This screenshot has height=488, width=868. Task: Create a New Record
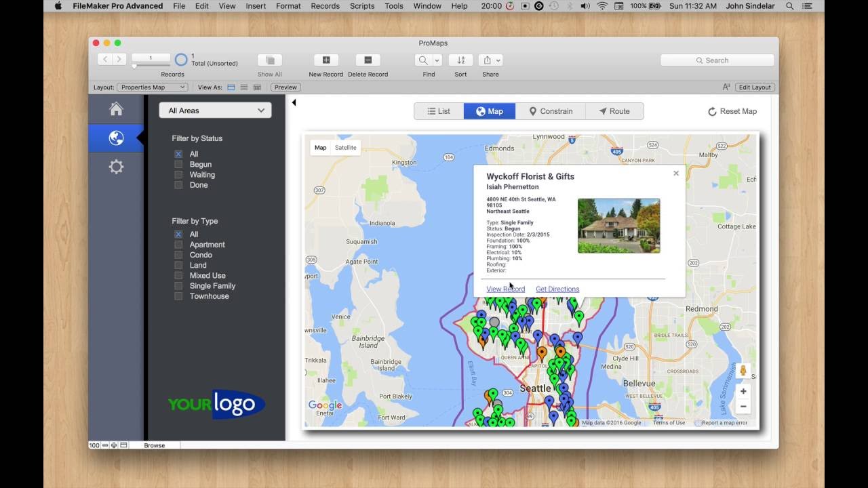[x=326, y=60]
